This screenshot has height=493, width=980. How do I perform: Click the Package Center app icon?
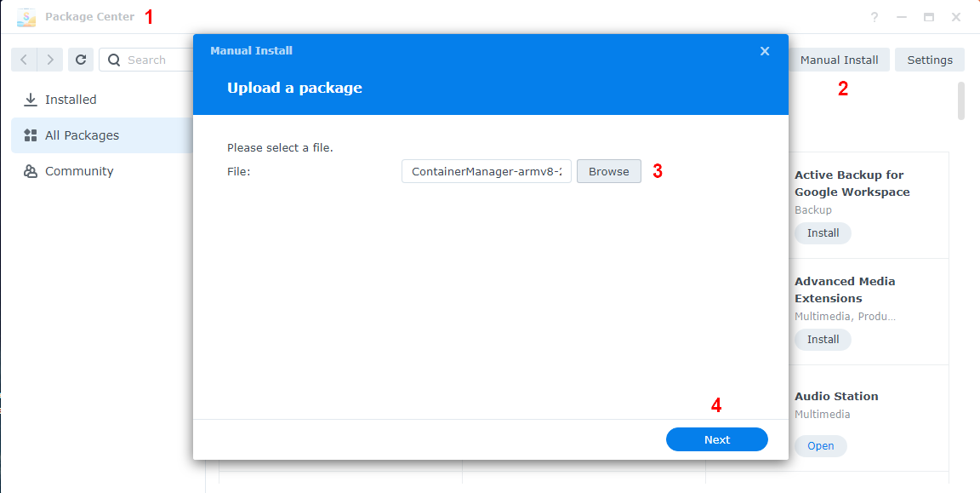coord(26,17)
